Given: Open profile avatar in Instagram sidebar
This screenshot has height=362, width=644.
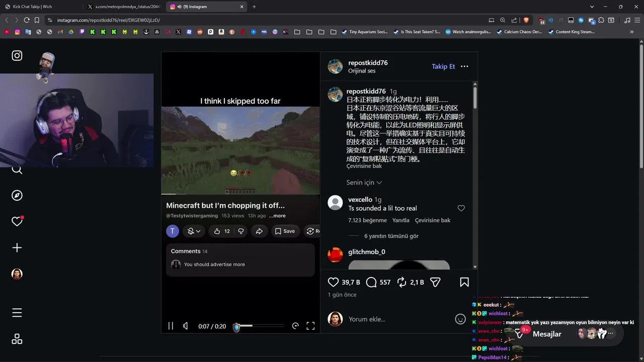Looking at the screenshot, I should 17,274.
